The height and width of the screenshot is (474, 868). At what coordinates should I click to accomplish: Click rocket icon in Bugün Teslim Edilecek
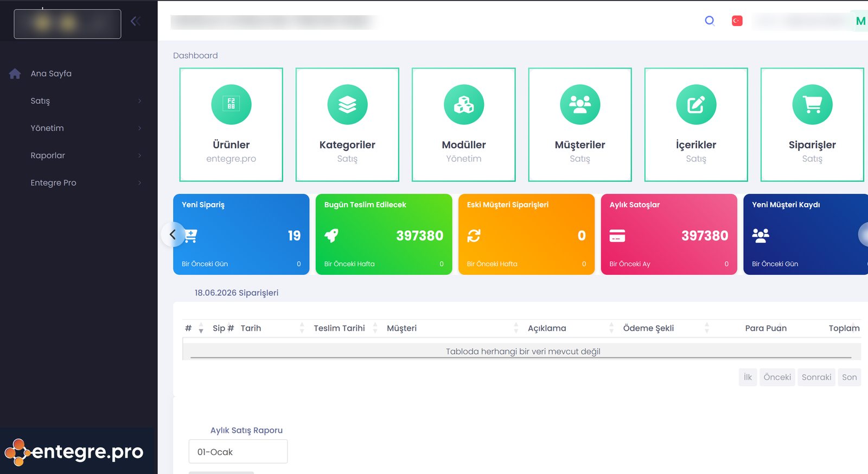click(x=331, y=235)
